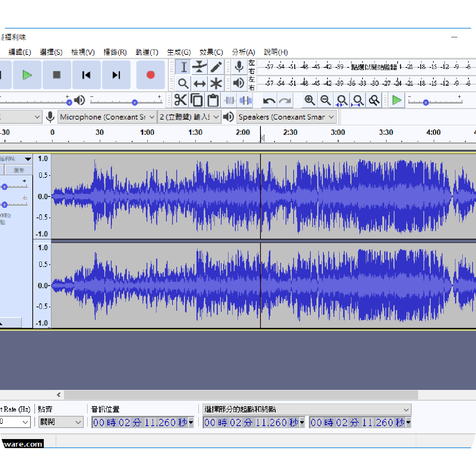Click the Paste clipboard icon
Screen dimensions: 476x476
click(213, 100)
